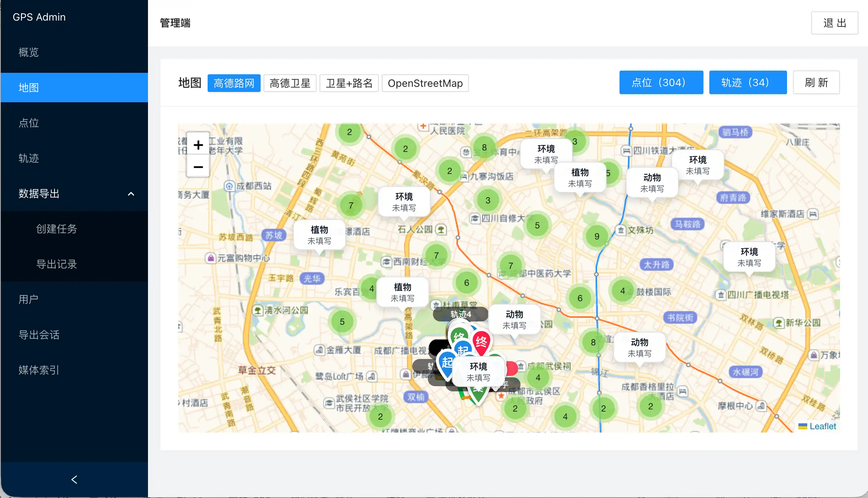Switch to OpenStreetMap layer
868x498 pixels.
pos(425,83)
